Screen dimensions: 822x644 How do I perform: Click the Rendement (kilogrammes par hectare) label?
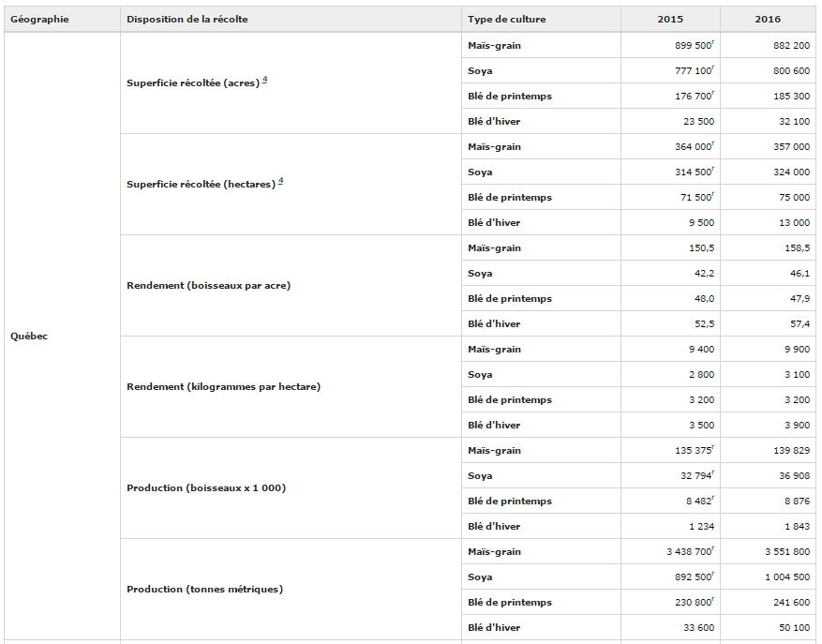[223, 387]
